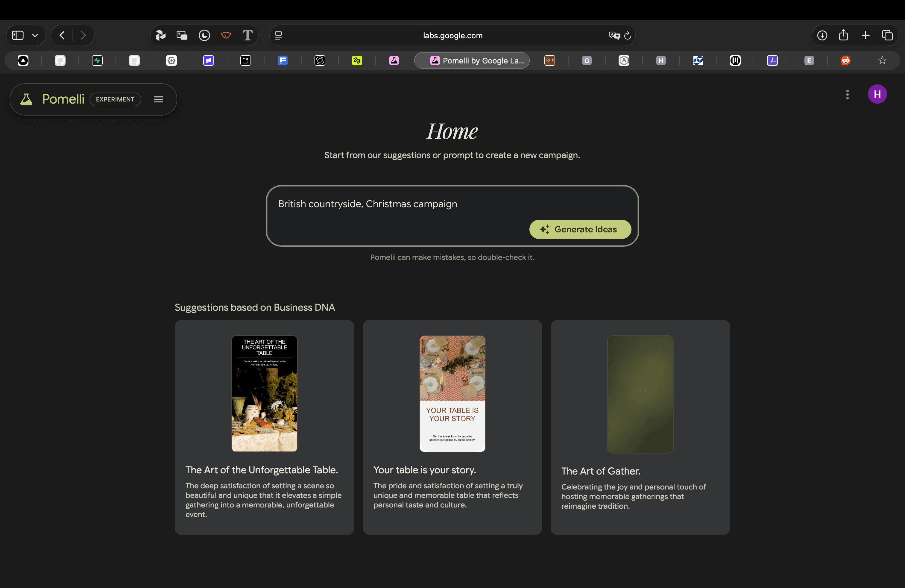Open the three-dot options menu

point(847,94)
